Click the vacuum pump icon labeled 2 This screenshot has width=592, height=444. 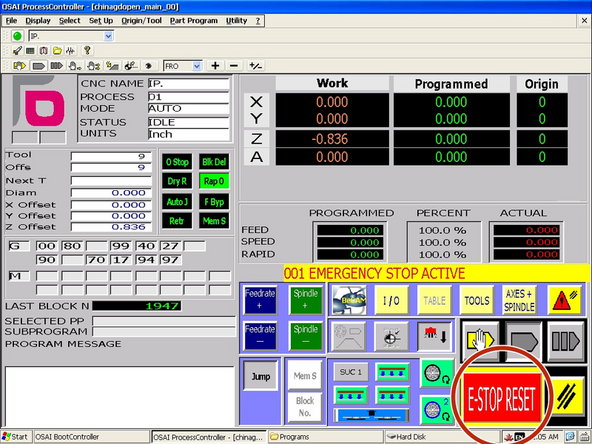coord(437,409)
